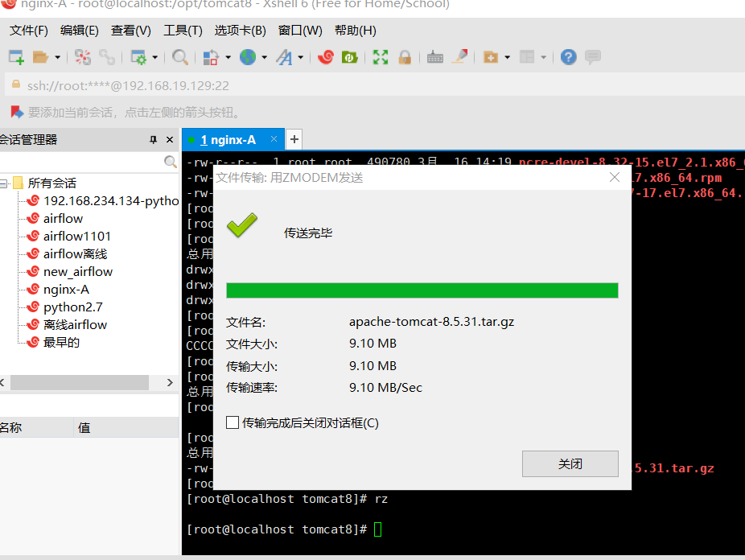Open the 帮助(H) menu
The height and width of the screenshot is (560, 745).
click(x=356, y=31)
